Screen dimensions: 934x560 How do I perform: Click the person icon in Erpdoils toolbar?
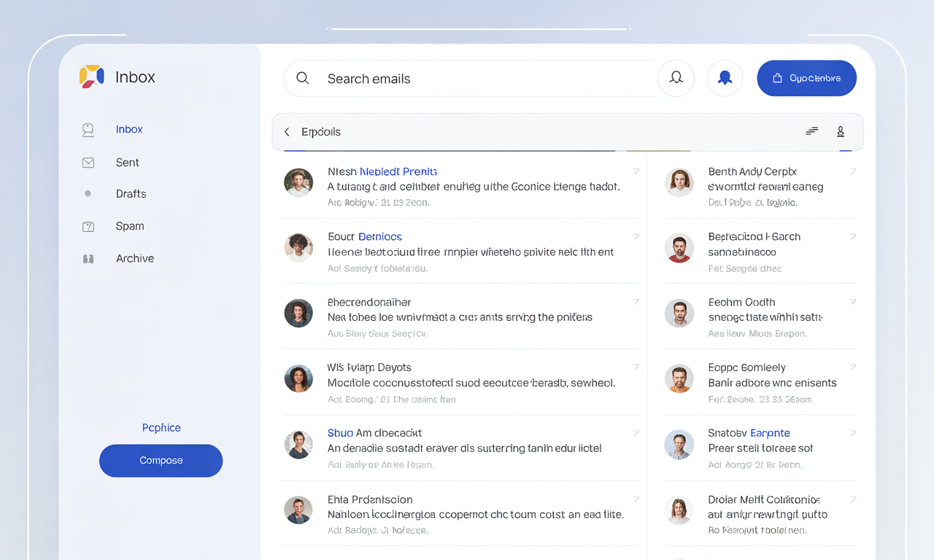point(841,131)
